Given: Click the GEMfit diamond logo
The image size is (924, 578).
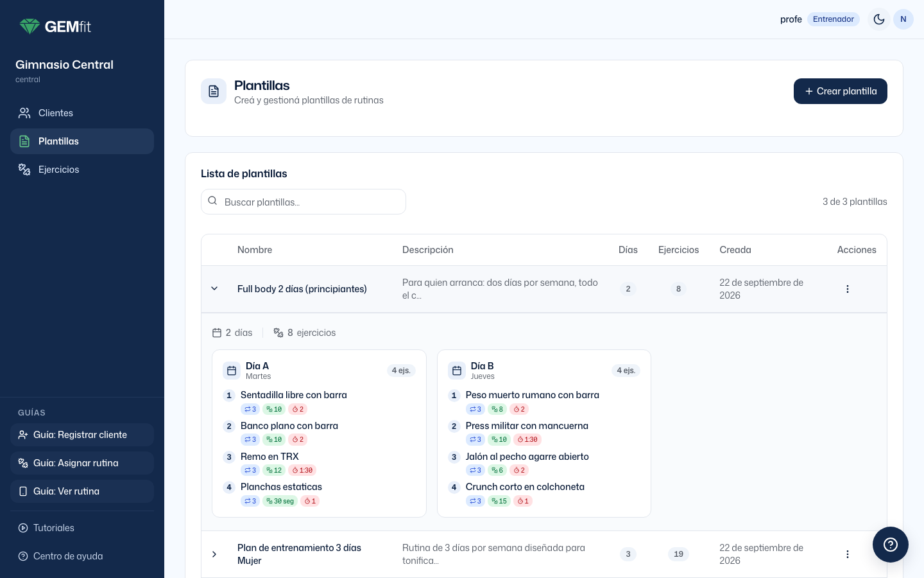Looking at the screenshot, I should [30, 26].
